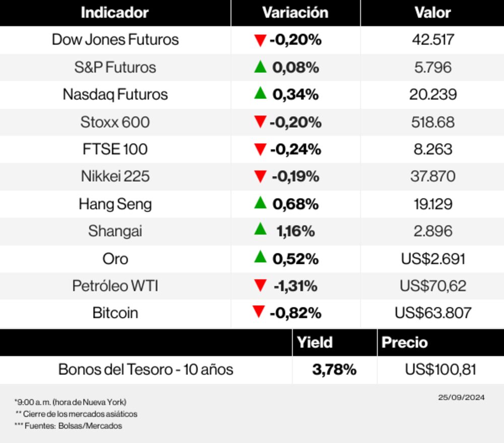504x443 pixels.
Task: Click the Bitcoin value US$63.807
Action: (433, 313)
